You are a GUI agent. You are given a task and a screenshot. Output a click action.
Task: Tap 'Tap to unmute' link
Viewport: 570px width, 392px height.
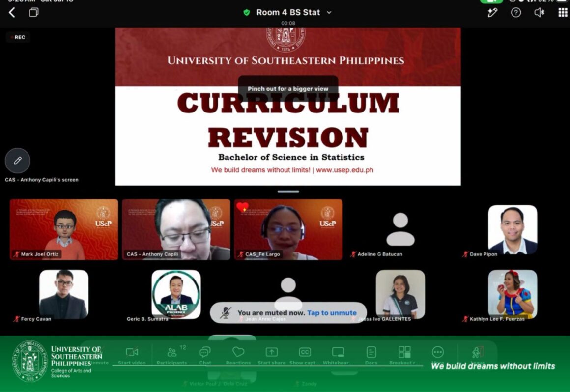coord(332,313)
